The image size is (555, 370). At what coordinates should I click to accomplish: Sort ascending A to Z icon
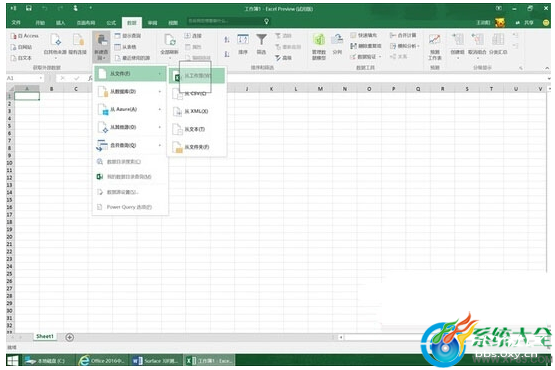[227, 39]
